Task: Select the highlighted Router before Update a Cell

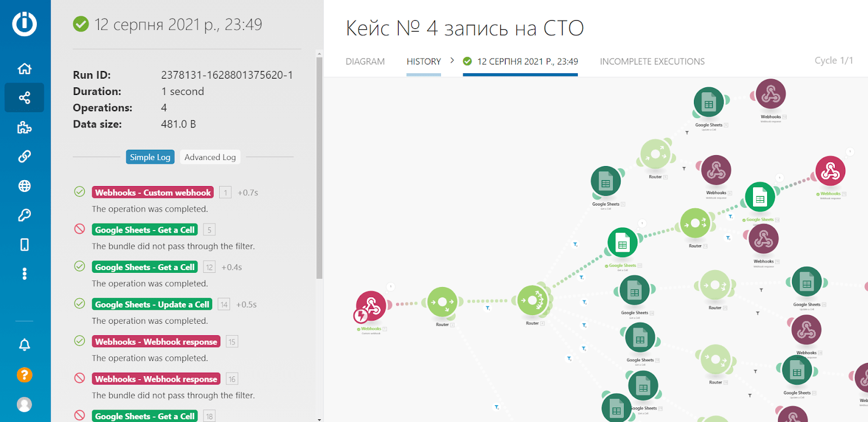Action: coord(695,223)
